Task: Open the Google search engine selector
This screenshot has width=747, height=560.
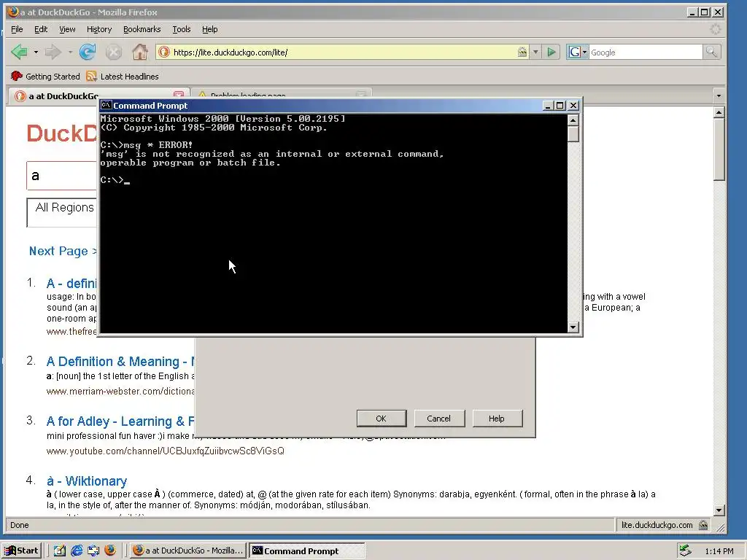Action: point(578,52)
